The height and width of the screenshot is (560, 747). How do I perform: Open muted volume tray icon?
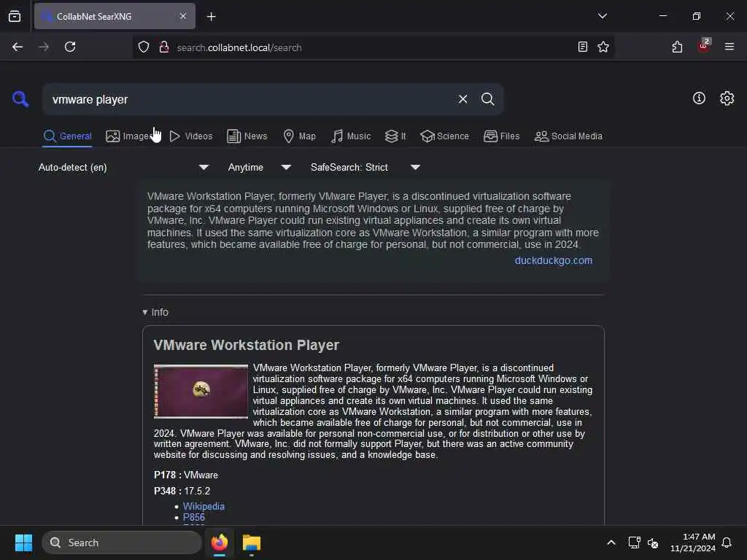click(653, 542)
